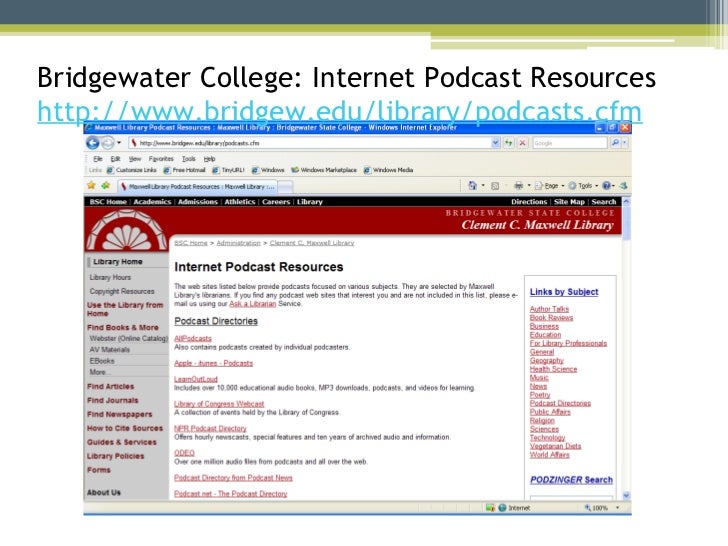Open the Edit menu
728x546 pixels.
115,159
